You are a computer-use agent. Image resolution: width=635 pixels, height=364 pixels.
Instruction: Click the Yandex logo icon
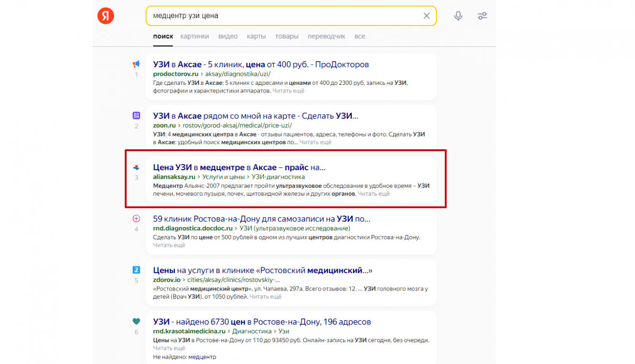pyautogui.click(x=106, y=16)
